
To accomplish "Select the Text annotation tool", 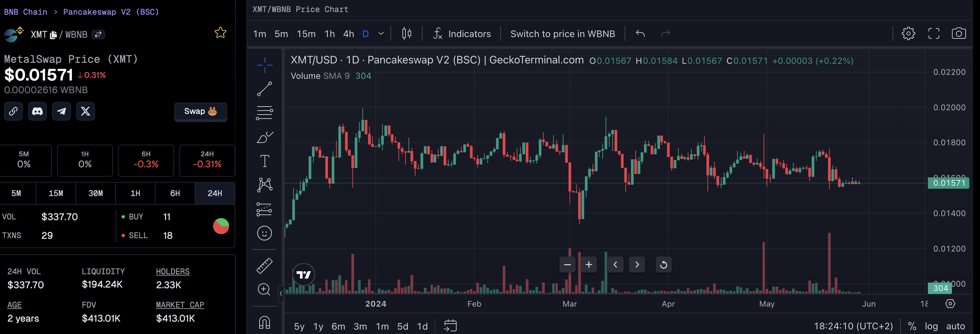I will tap(265, 161).
